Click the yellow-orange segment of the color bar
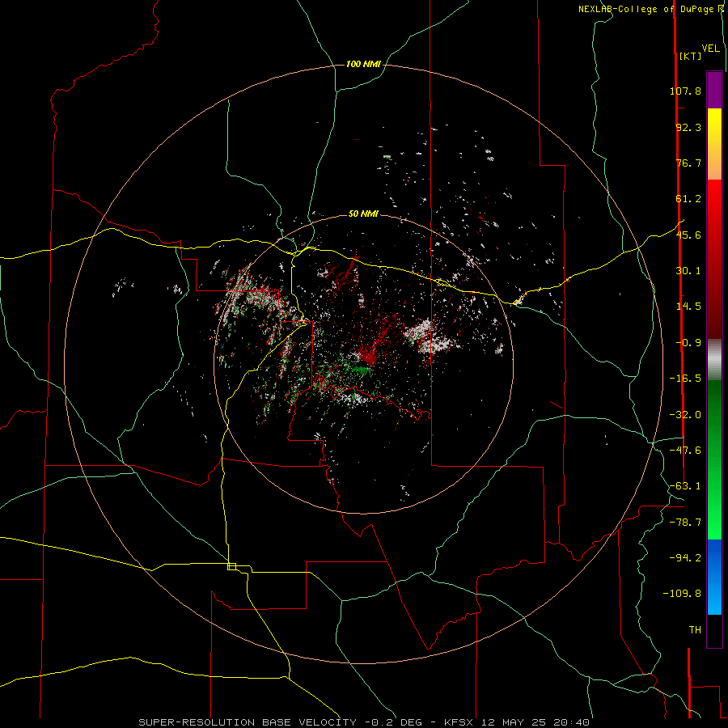The image size is (728, 728). 714,144
